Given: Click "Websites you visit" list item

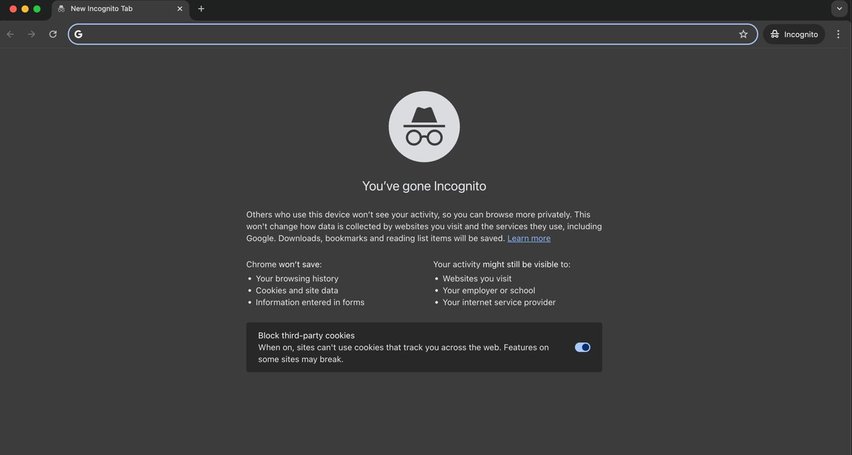Looking at the screenshot, I should (477, 278).
